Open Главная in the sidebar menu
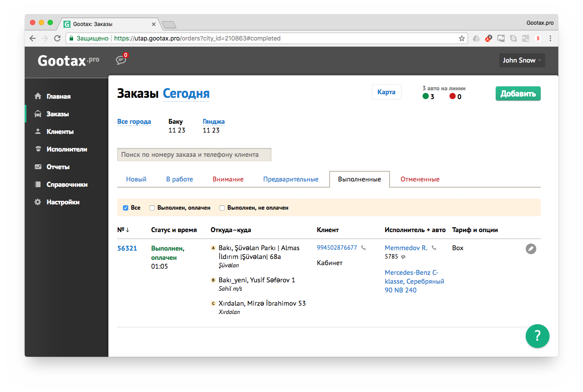Image resolution: width=583 pixels, height=392 pixels. [59, 96]
